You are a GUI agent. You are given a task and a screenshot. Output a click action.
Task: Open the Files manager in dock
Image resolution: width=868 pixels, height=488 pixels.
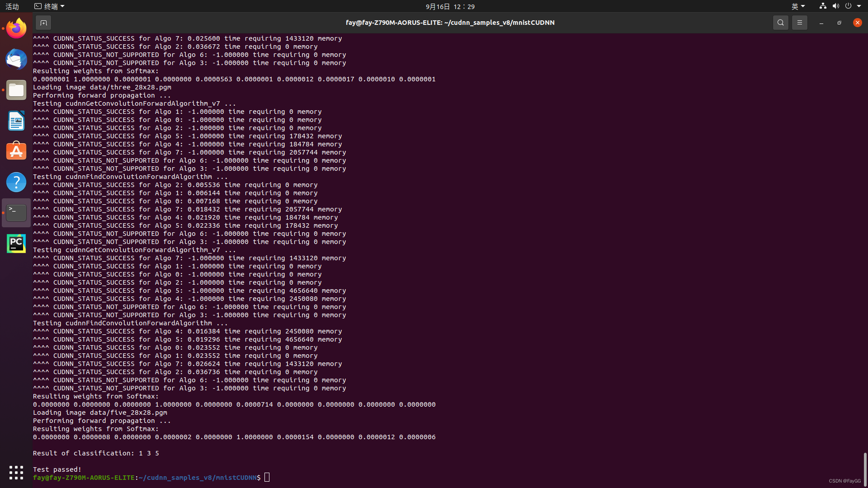pos(16,90)
